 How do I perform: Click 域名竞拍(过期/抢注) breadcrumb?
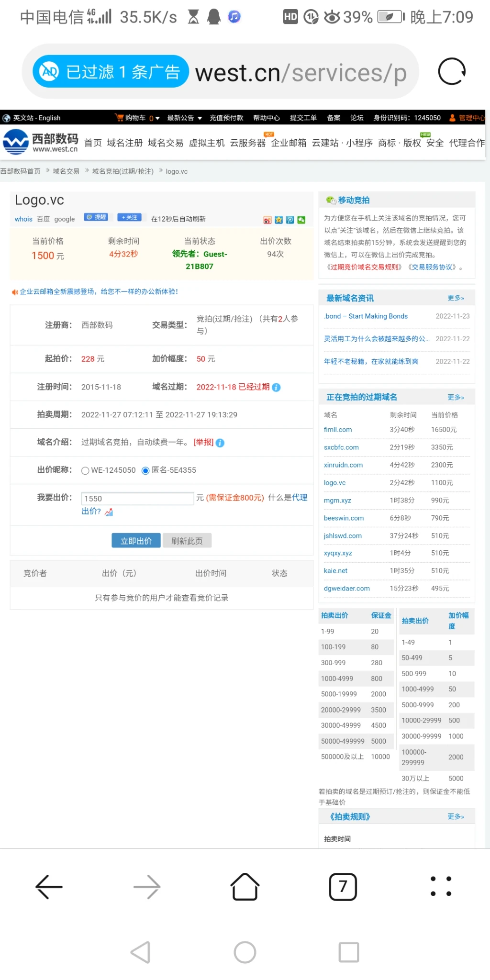(x=122, y=171)
